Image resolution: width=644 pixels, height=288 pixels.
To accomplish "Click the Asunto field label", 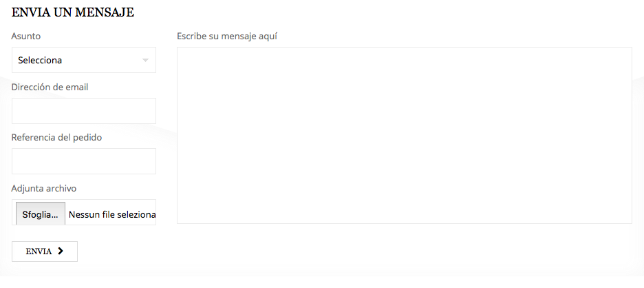I will click(x=26, y=37).
